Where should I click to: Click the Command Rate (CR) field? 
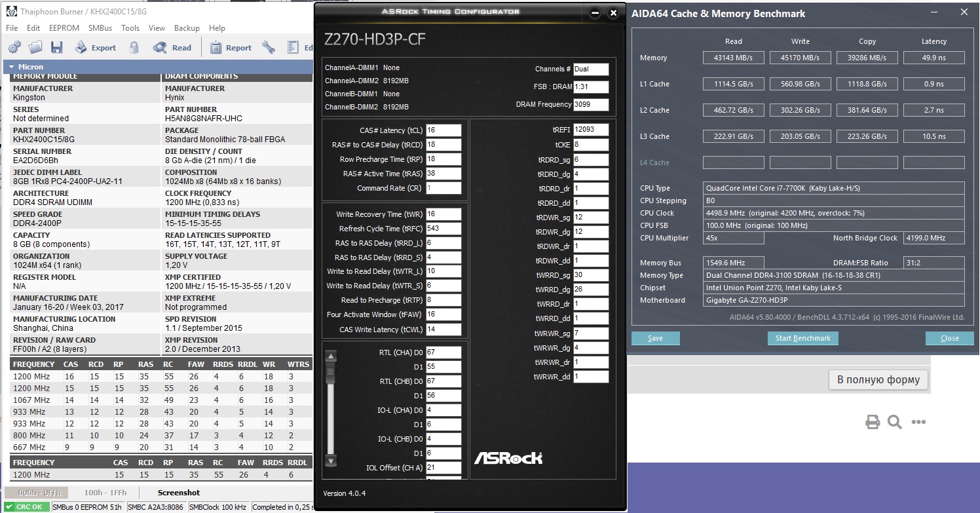click(x=443, y=188)
